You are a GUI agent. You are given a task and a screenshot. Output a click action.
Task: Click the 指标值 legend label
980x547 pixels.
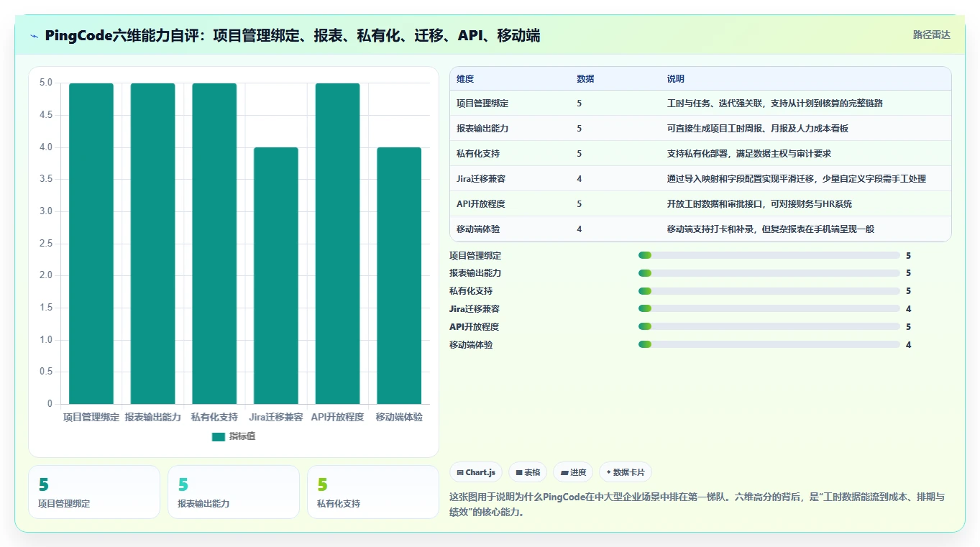242,436
